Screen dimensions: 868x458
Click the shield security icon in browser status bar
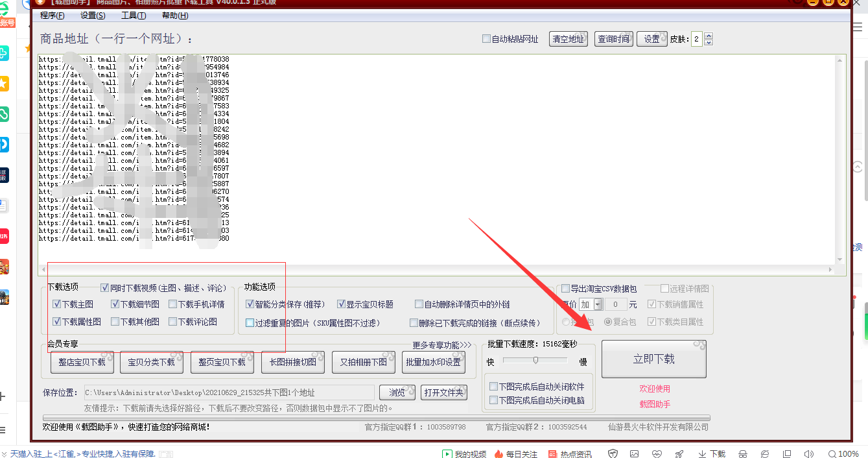point(613,454)
